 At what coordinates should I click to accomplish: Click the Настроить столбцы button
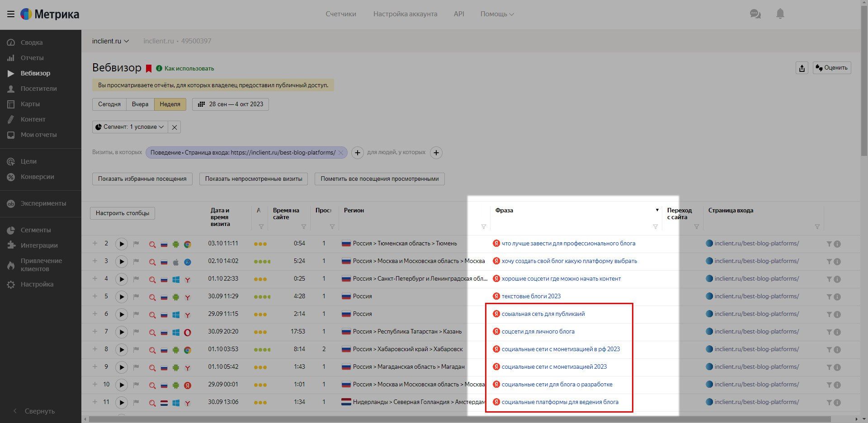pyautogui.click(x=123, y=213)
